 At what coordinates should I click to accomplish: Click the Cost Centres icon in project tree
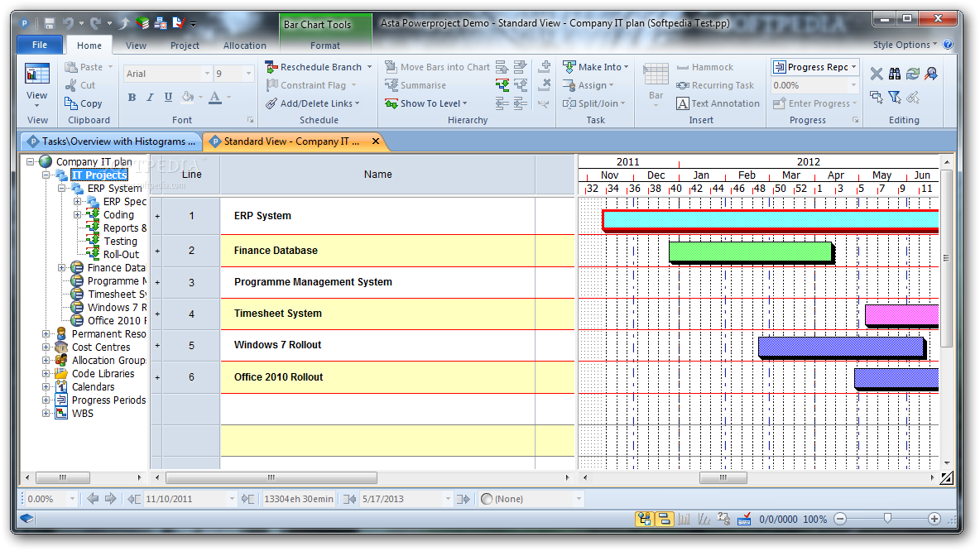[x=61, y=347]
